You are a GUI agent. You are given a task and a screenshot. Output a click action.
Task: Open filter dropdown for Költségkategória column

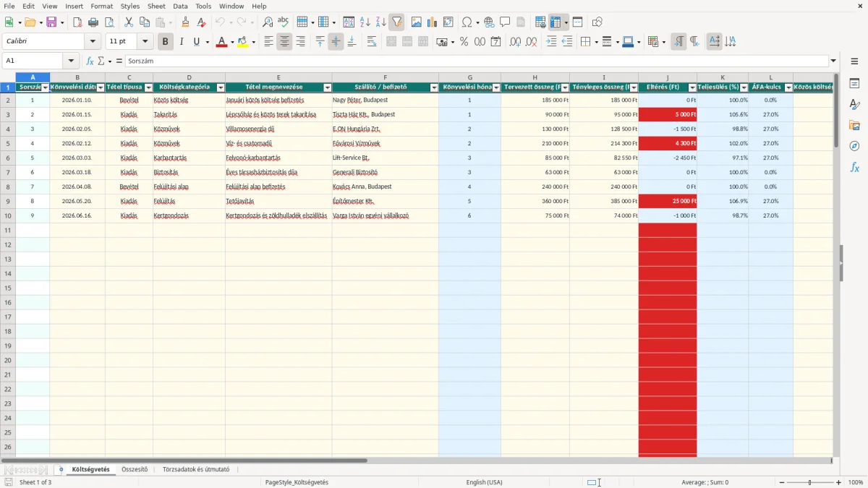pyautogui.click(x=221, y=87)
